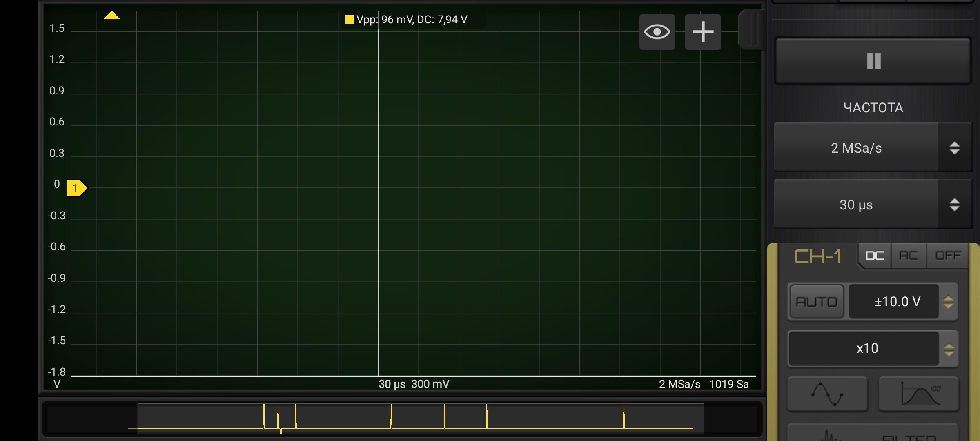
Task: Enable AUTO voltage range
Action: click(x=816, y=302)
